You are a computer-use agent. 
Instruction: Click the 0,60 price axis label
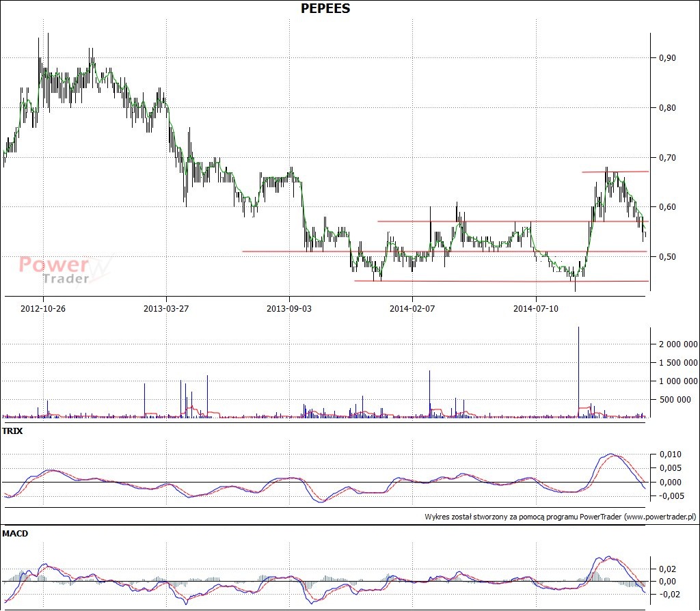[x=667, y=206]
